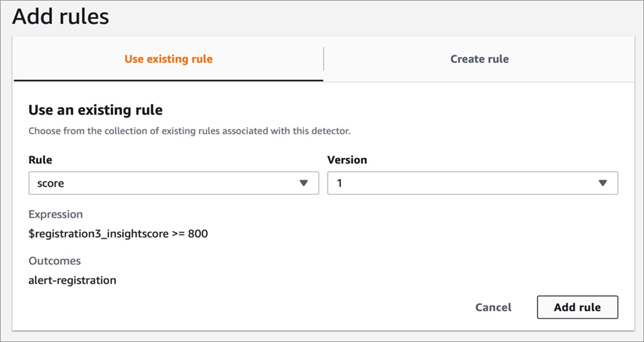Select the expression text $registration3_insightscore >= 800
644x342 pixels.
pyautogui.click(x=118, y=234)
